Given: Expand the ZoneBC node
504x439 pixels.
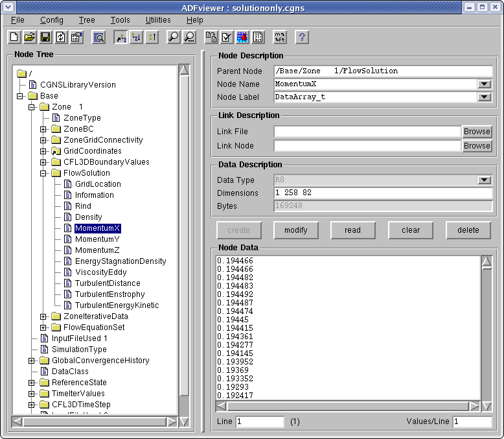Looking at the screenshot, I should [x=43, y=129].
